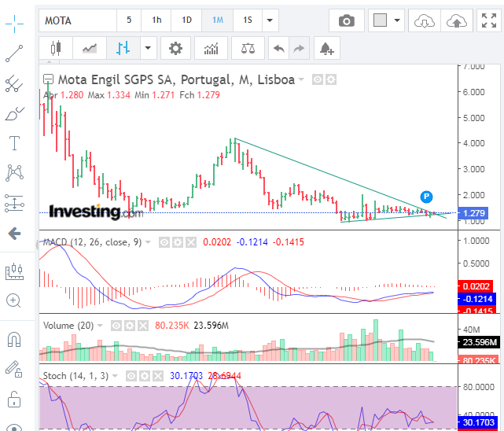Click the MOTA symbol search field
504x431 pixels.
pyautogui.click(x=78, y=20)
